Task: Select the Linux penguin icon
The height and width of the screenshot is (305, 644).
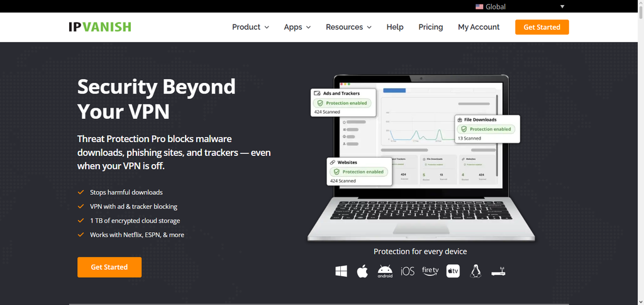Action: [475, 271]
